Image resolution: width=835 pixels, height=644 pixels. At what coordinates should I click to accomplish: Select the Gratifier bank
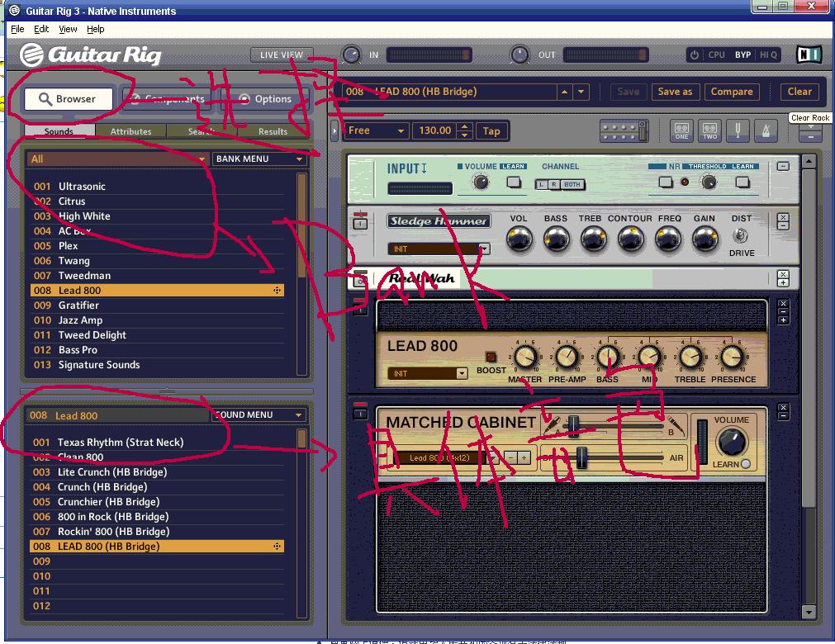pos(157,305)
